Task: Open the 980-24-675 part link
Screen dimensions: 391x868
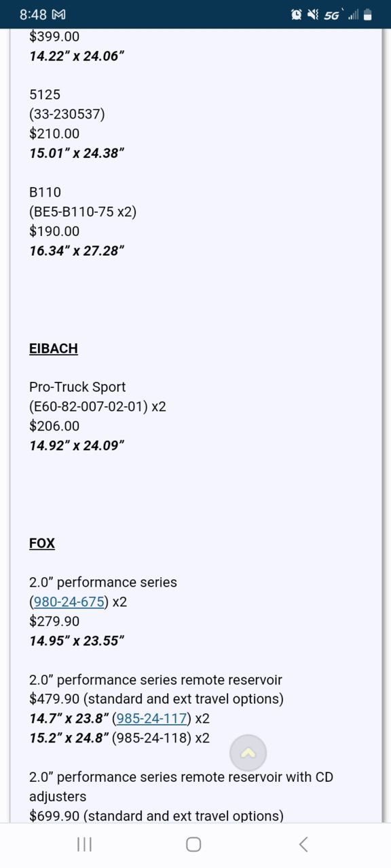Action: click(69, 601)
